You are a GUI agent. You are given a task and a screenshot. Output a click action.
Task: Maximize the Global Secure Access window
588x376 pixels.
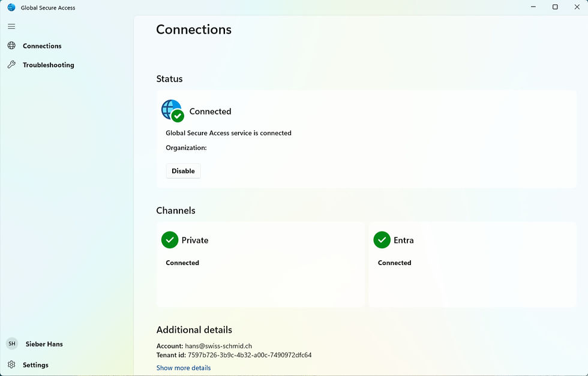(x=555, y=7)
